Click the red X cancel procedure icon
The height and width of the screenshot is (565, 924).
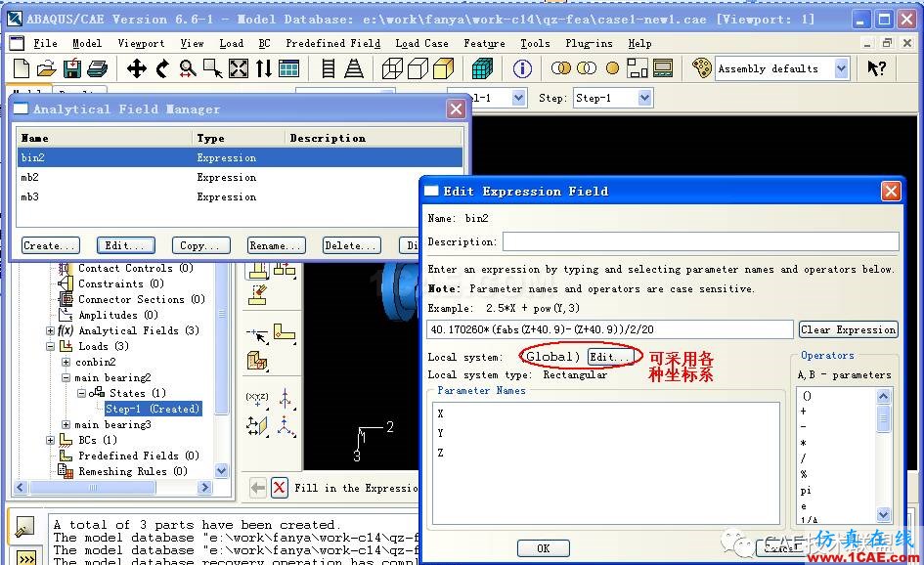coord(280,488)
